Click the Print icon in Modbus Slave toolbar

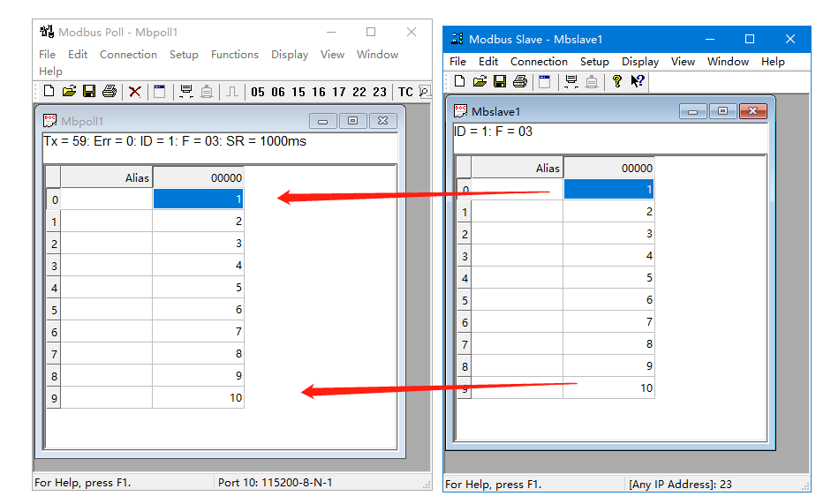tap(520, 81)
